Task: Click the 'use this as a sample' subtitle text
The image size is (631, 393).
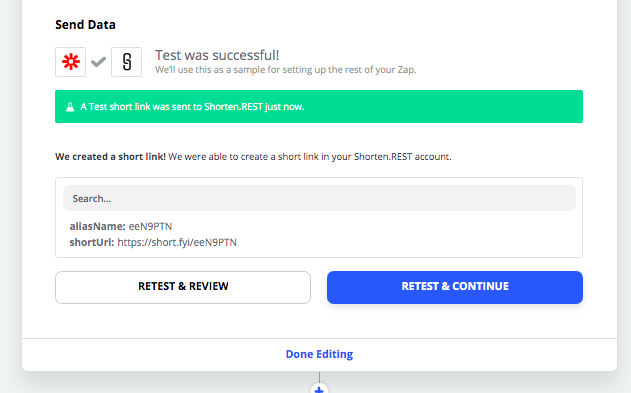Action: click(x=286, y=70)
